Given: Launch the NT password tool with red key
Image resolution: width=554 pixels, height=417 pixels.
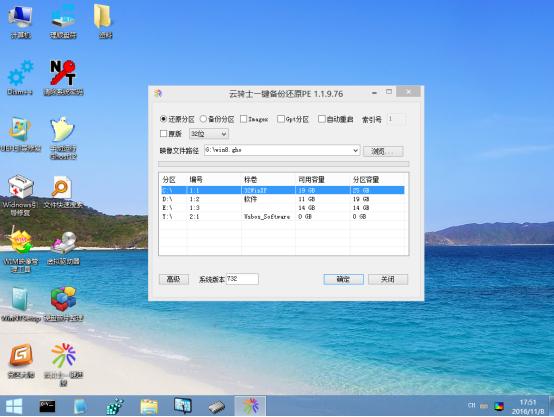Looking at the screenshot, I should (x=63, y=78).
